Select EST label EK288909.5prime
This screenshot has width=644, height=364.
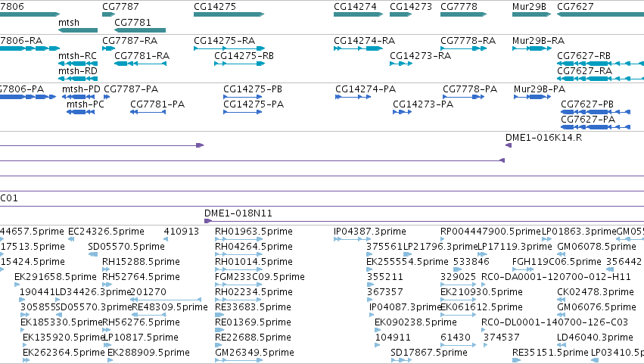[x=148, y=353]
